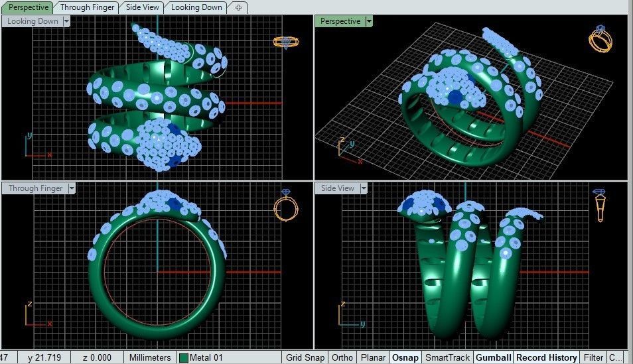633x364 pixels.
Task: Click the Perspective viewport title label
Action: coord(340,21)
